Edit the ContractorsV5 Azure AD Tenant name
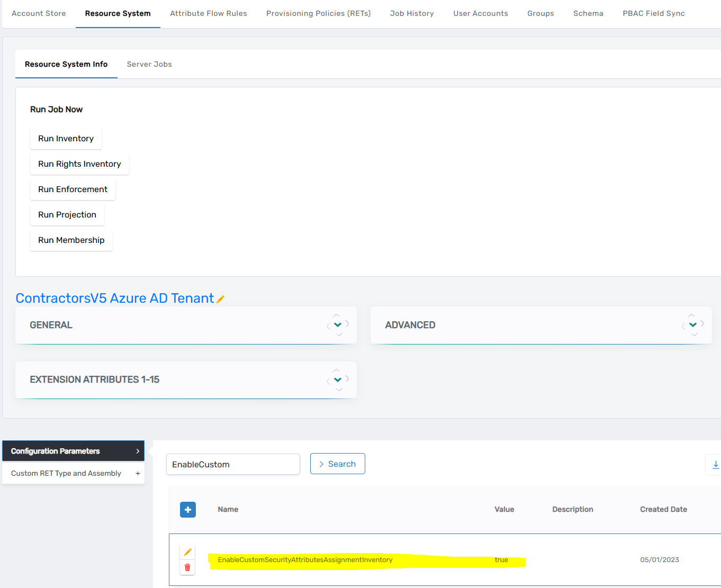 pos(220,298)
